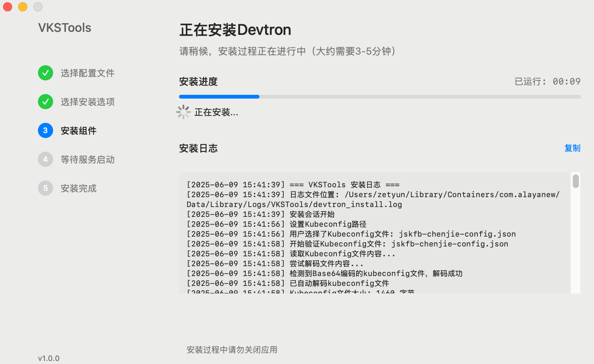
Task: Click the VKSTools app title
Action: point(65,28)
